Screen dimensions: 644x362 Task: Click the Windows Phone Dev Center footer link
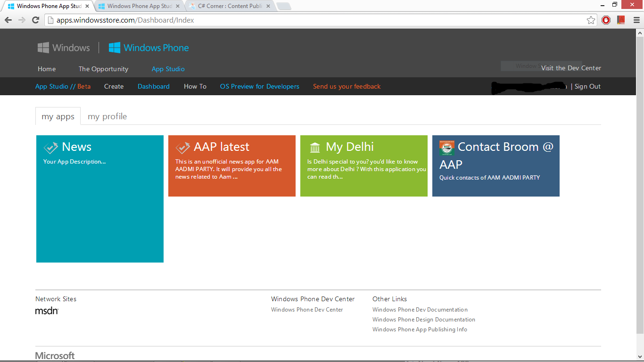click(x=307, y=310)
